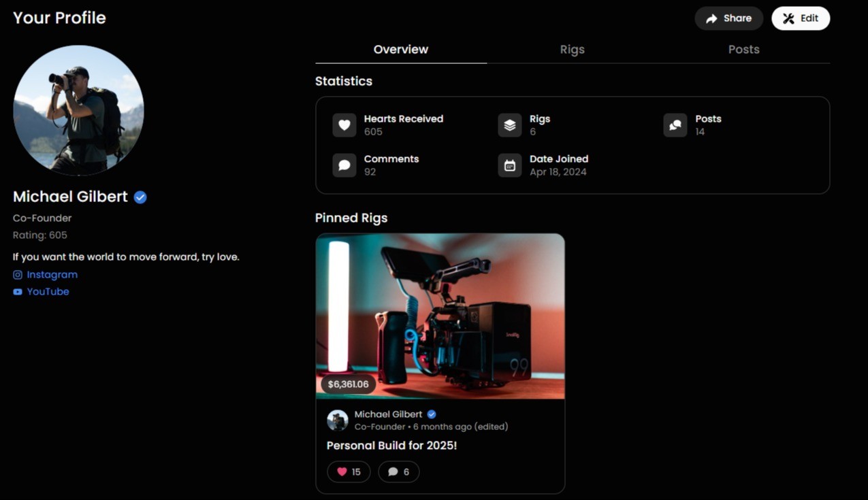Switch to the Posts tab
868x500 pixels.
coord(743,50)
